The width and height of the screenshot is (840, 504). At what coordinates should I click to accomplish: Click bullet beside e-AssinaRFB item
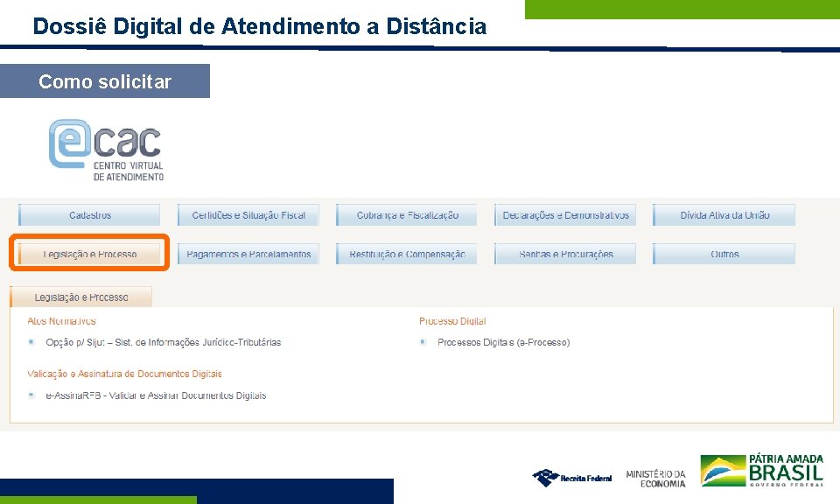pos(31,395)
